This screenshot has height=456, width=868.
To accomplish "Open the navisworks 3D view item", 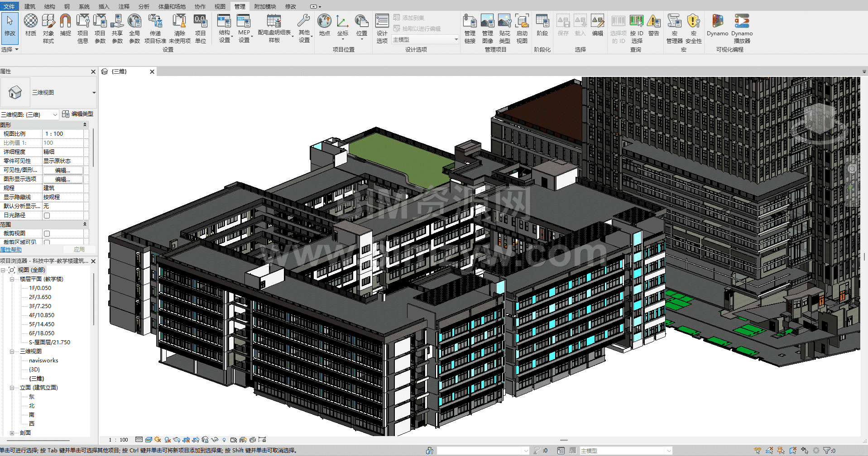I will click(x=43, y=361).
